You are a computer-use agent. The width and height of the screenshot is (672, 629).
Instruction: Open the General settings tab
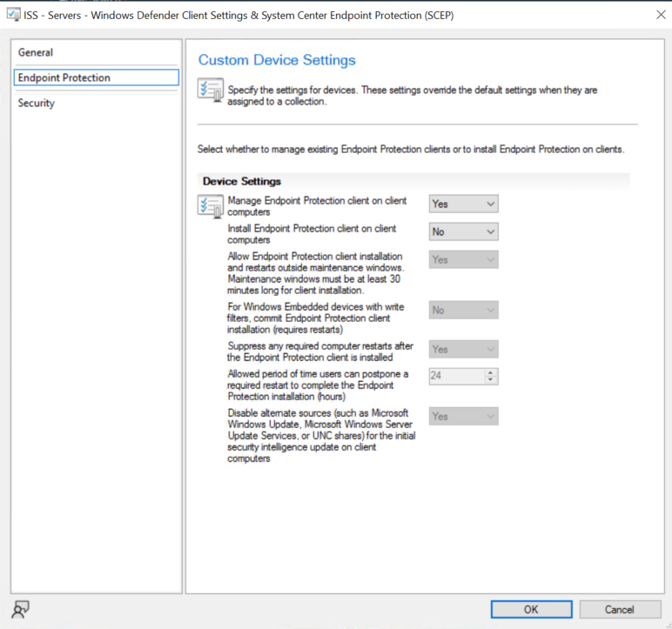96,53
